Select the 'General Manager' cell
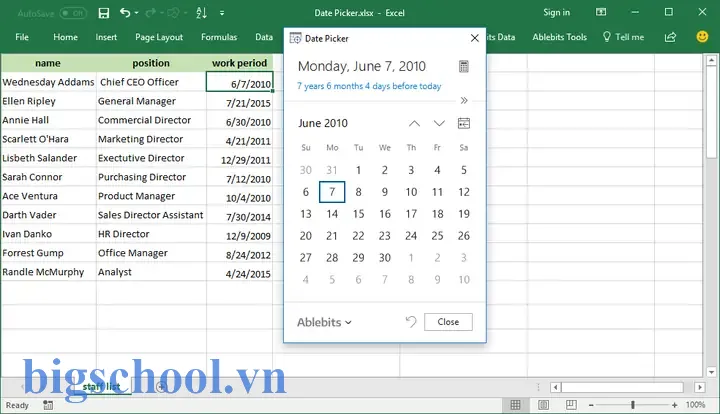Image resolution: width=720 pixels, height=414 pixels. [x=151, y=101]
